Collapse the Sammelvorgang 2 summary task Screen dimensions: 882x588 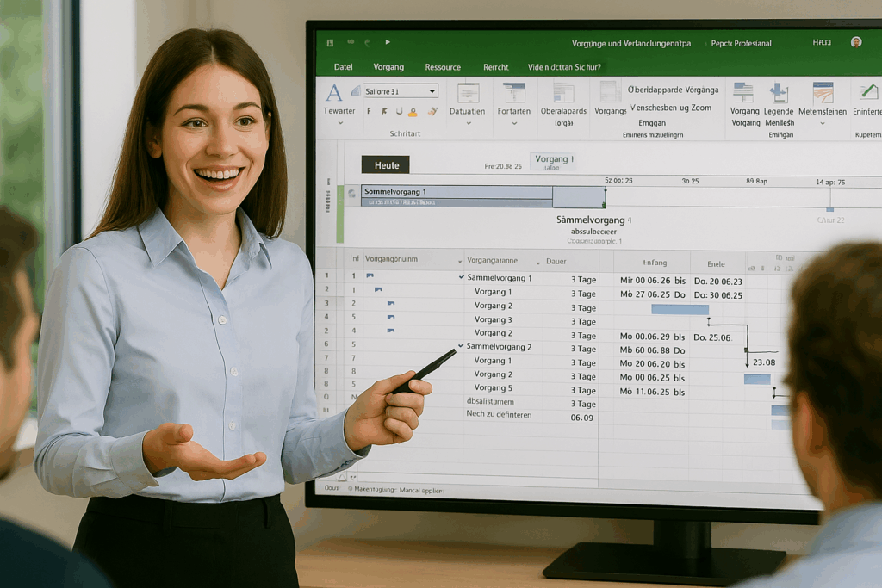[462, 346]
